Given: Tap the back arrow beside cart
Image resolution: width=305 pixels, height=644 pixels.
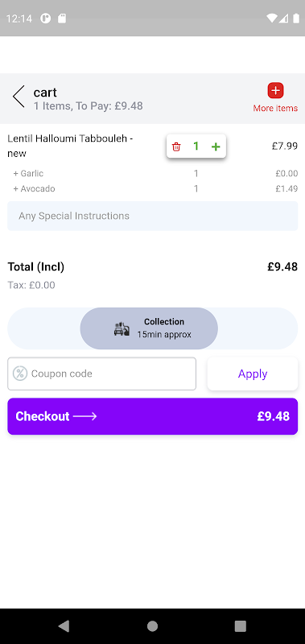Looking at the screenshot, I should (19, 97).
